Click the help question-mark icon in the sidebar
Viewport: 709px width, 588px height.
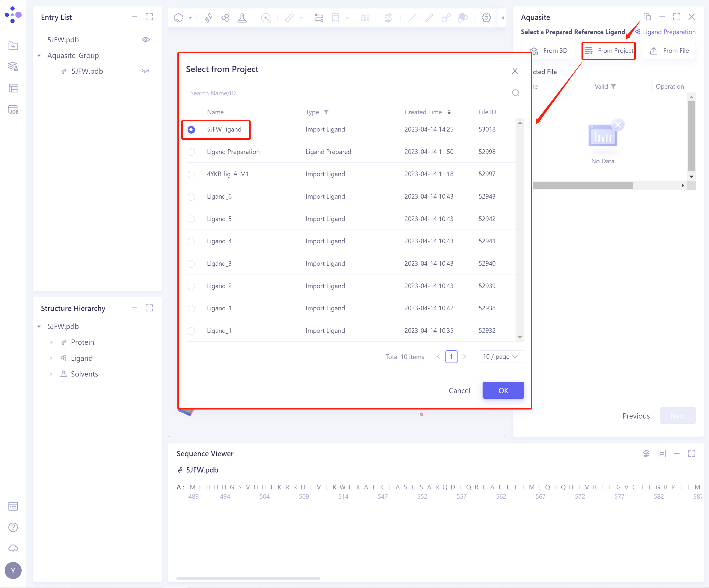tap(13, 527)
